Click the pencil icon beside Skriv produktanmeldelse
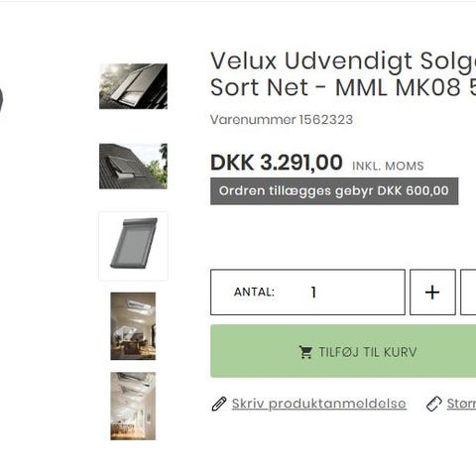This screenshot has height=476, width=476. [x=219, y=404]
